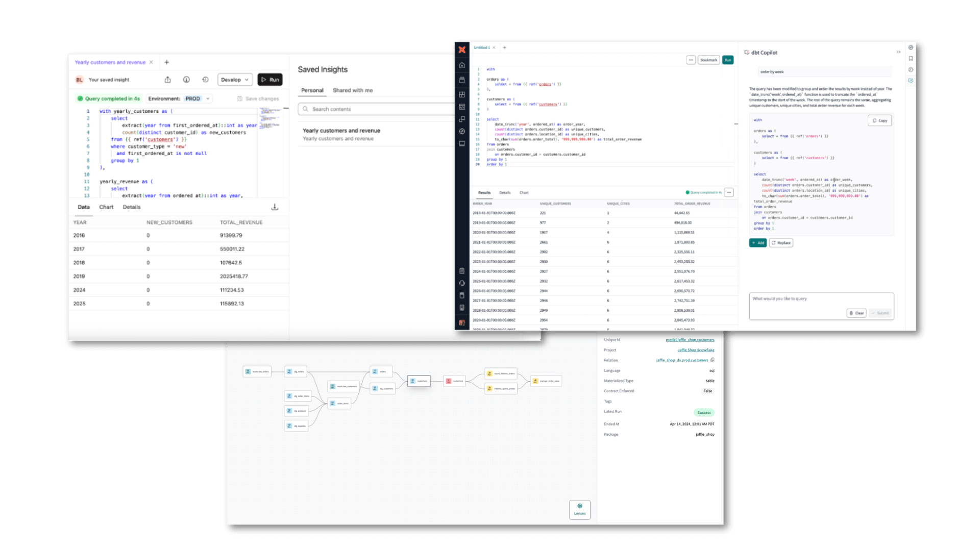Open Details tab in Untitled 1 results
The height and width of the screenshot is (551, 980).
point(505,193)
